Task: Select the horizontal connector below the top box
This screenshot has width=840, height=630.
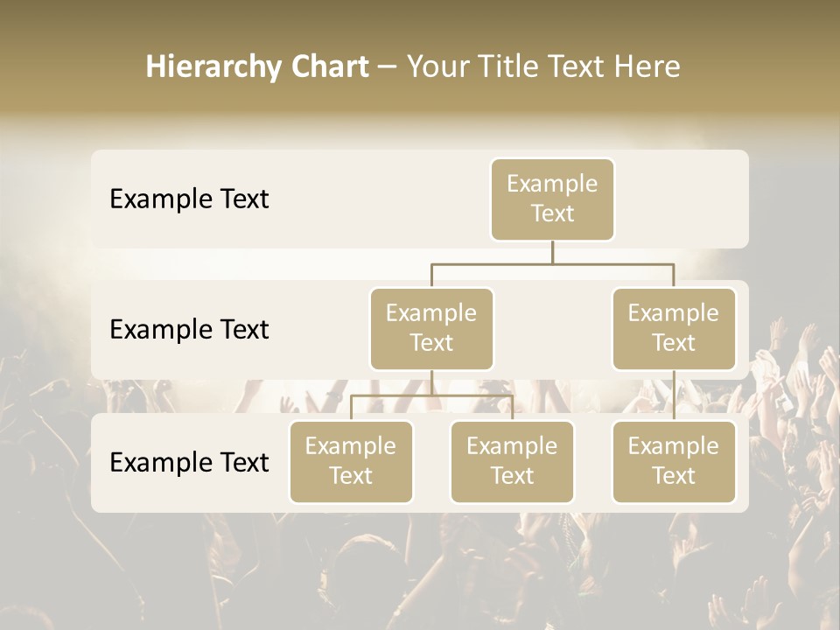Action: [x=552, y=263]
